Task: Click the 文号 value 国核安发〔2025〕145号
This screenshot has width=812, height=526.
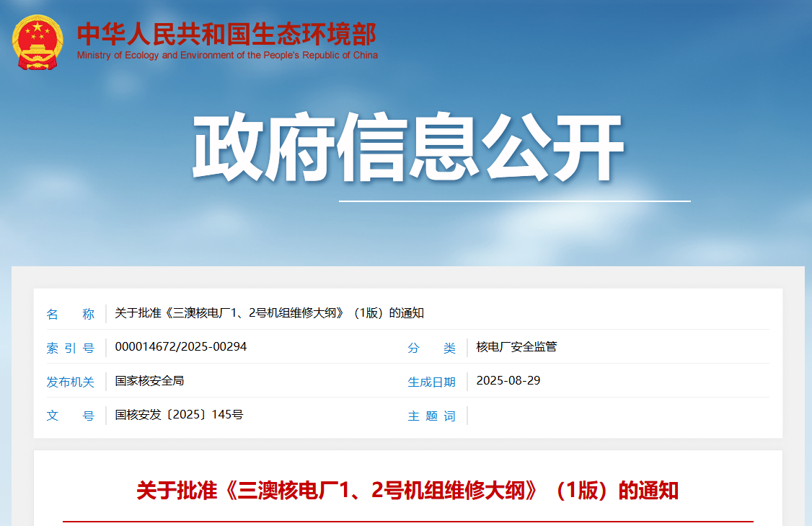Action: coord(180,415)
